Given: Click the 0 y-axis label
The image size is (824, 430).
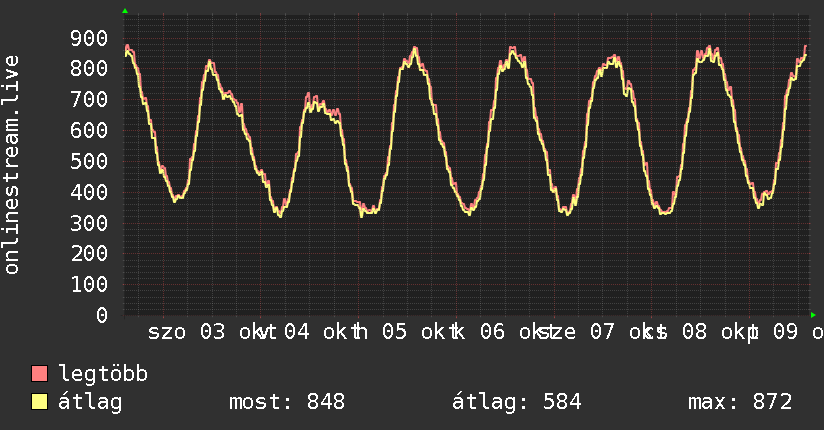Looking at the screenshot, I should (x=102, y=315).
